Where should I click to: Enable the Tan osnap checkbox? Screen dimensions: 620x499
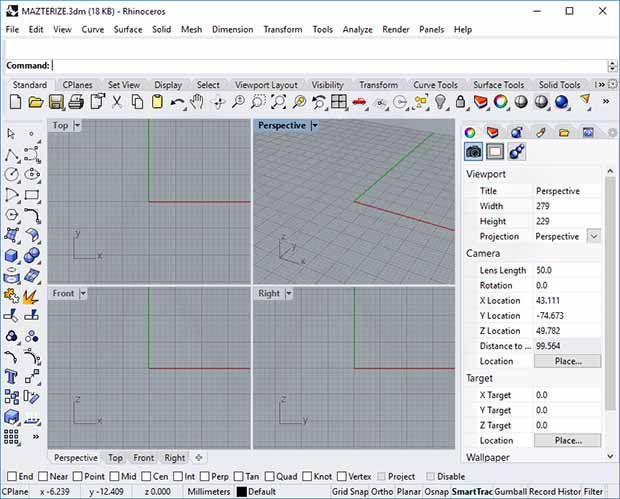pos(238,476)
